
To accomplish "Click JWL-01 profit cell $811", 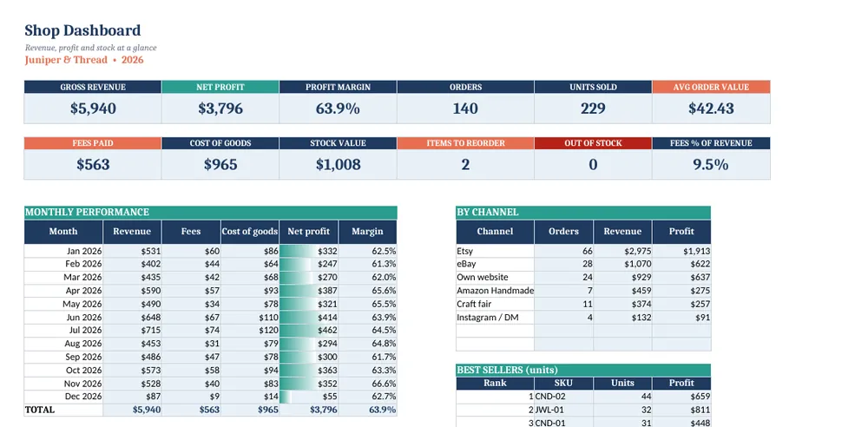I will tap(681, 410).
